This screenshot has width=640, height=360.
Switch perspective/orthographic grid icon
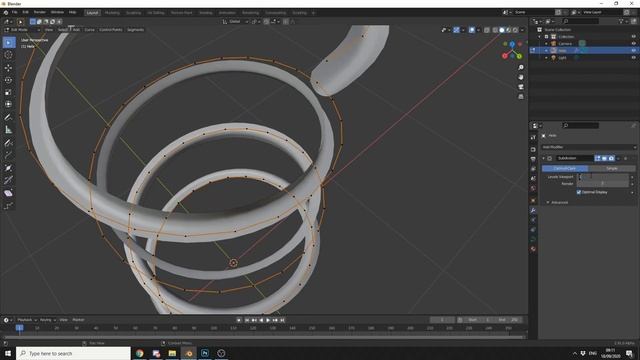tap(521, 97)
